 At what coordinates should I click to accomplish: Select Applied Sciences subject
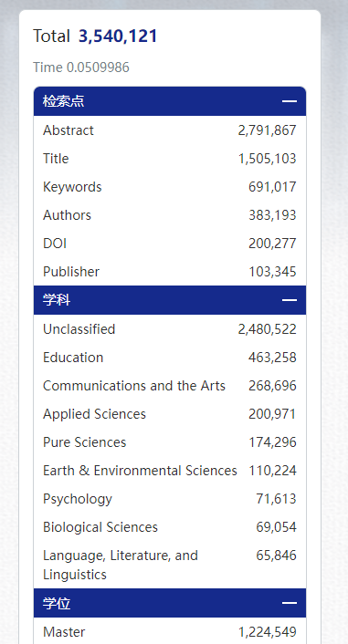170,414
